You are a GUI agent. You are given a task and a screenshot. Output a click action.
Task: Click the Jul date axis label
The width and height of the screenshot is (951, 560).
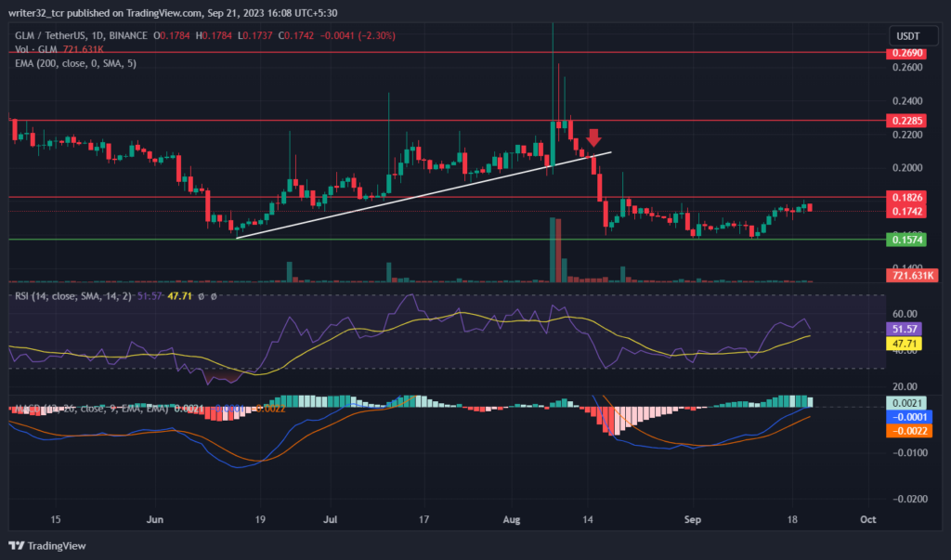(330, 519)
